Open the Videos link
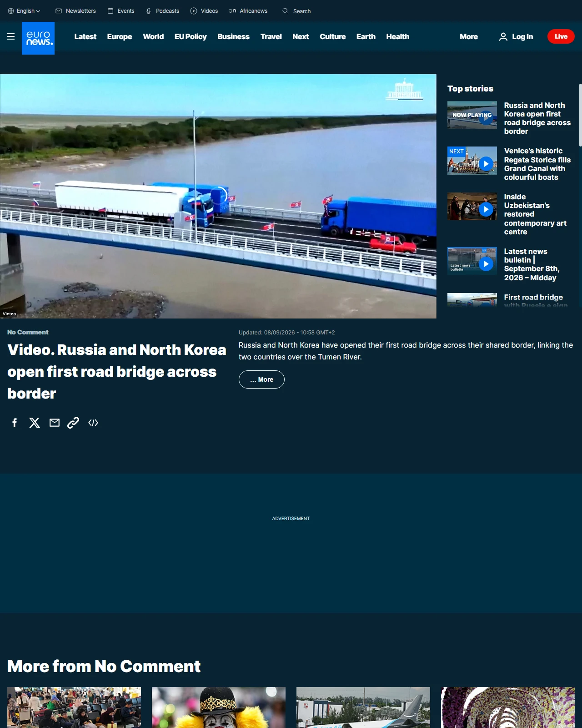This screenshot has height=728, width=582. tap(204, 11)
